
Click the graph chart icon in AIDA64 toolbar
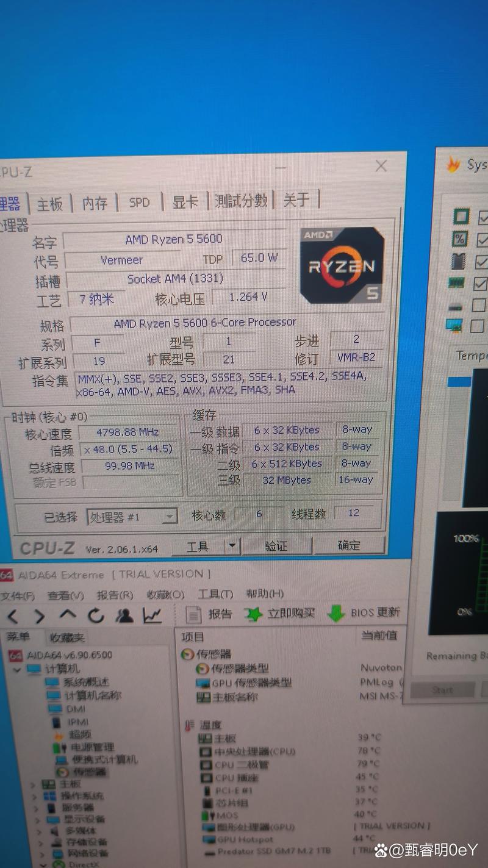[152, 616]
